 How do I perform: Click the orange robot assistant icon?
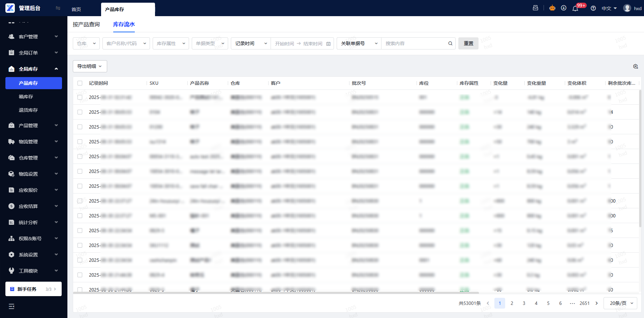point(552,8)
